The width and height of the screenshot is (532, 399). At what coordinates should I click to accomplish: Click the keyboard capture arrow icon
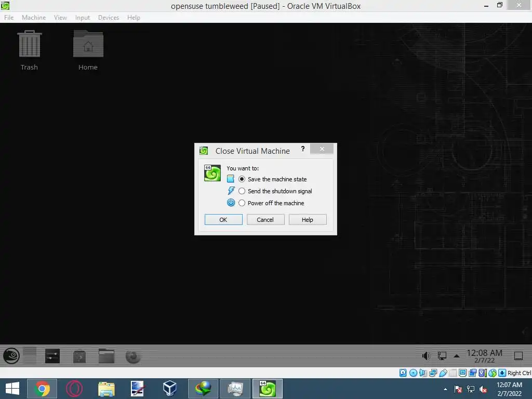click(x=502, y=373)
